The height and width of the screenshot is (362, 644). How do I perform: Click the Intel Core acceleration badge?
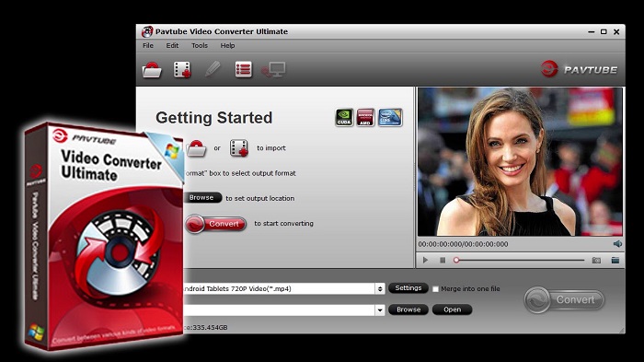coord(390,117)
